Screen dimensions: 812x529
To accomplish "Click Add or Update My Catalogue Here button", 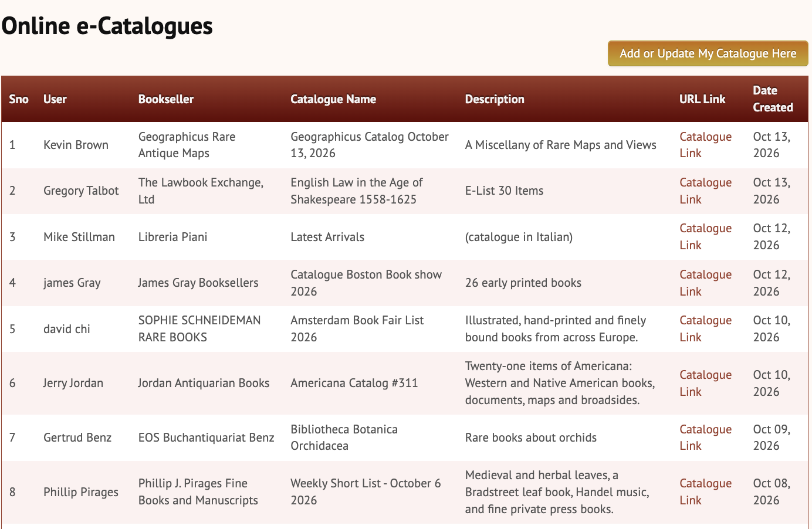I will 708,53.
